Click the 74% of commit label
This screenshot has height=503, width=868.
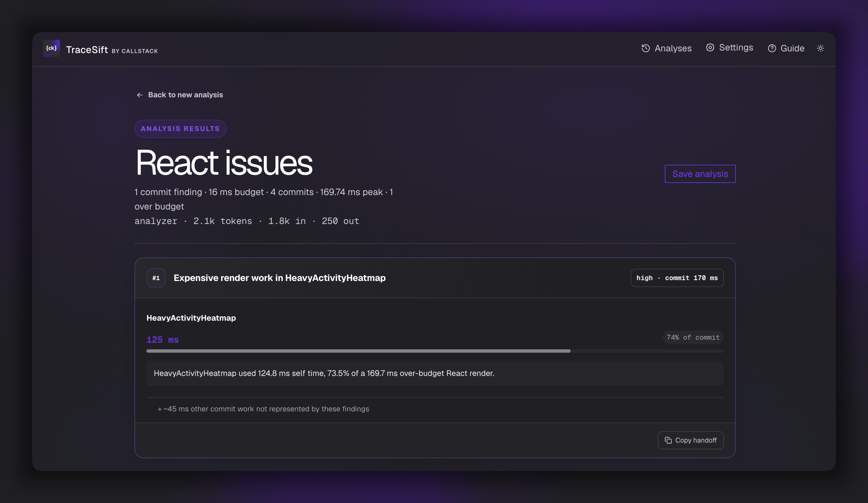693,337
